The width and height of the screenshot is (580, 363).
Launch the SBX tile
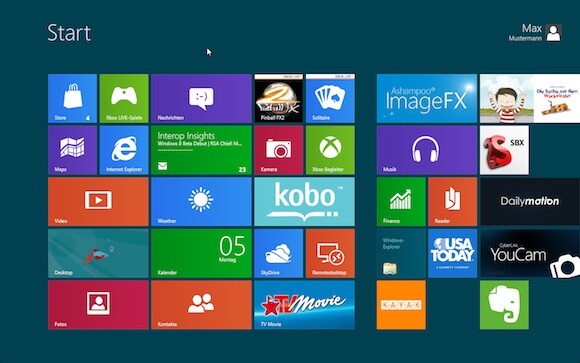point(504,150)
